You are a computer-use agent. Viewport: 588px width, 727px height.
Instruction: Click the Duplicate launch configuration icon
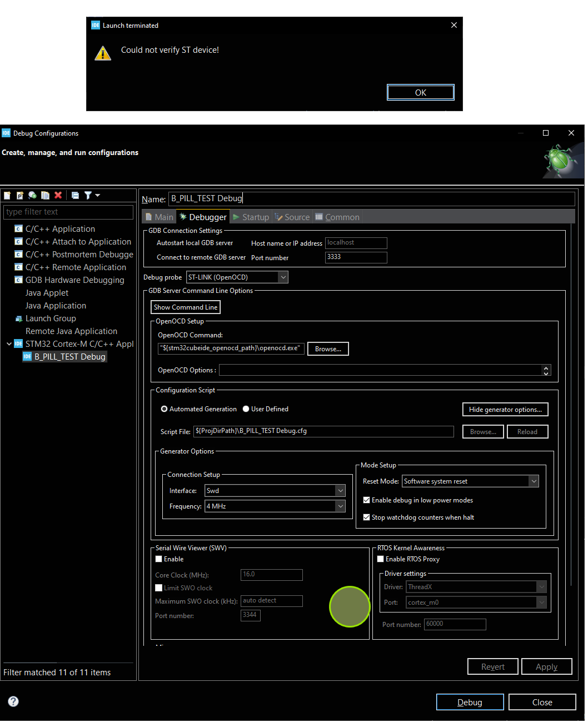pos(45,196)
